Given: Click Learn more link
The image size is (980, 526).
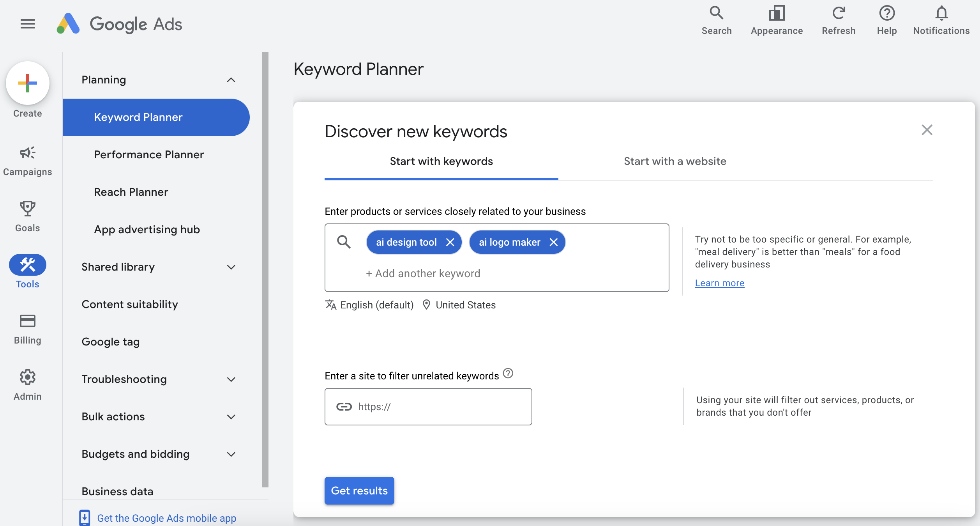Looking at the screenshot, I should (720, 282).
